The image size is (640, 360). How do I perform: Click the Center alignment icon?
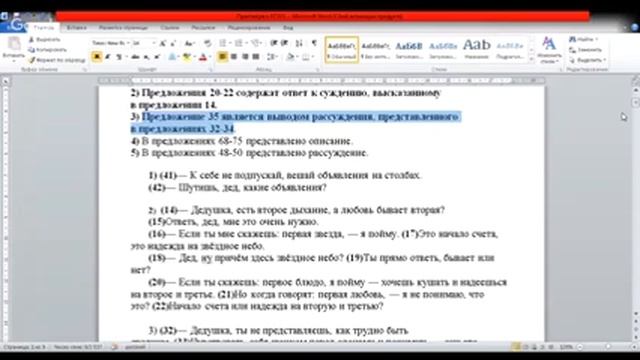pyautogui.click(x=233, y=57)
